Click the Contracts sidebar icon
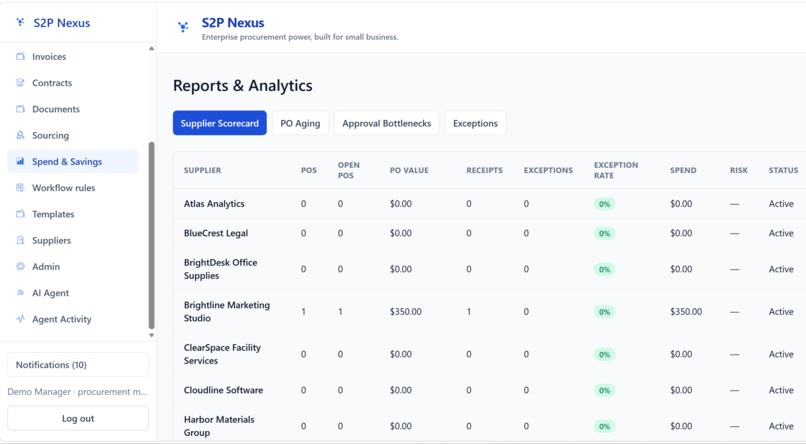 pos(20,83)
